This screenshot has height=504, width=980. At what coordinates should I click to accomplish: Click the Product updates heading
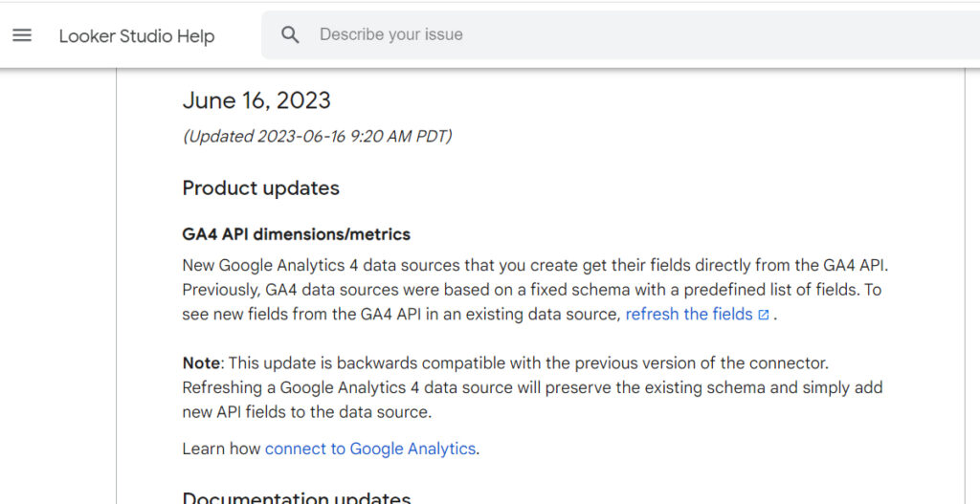260,188
